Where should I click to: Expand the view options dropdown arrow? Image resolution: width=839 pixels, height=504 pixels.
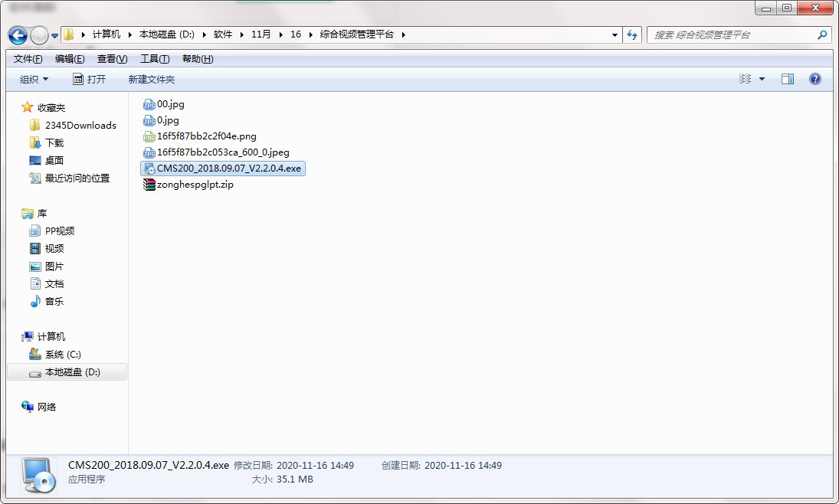pos(762,79)
